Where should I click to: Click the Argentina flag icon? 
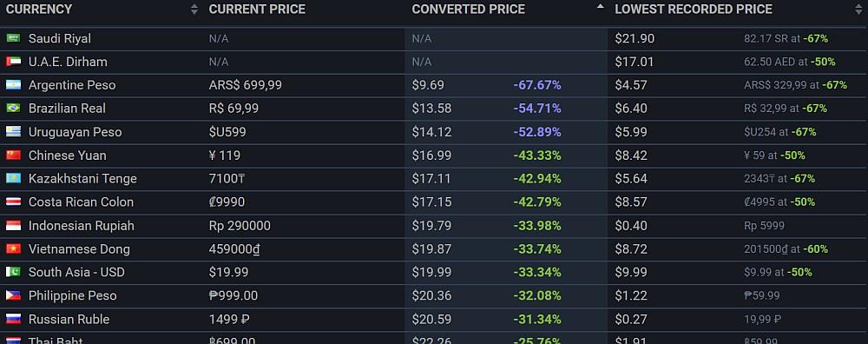13,85
